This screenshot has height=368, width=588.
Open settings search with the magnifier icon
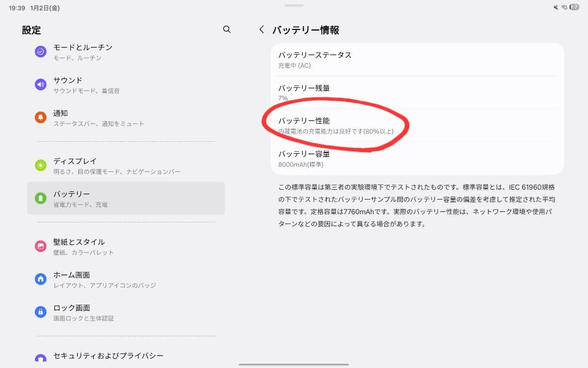click(x=226, y=30)
